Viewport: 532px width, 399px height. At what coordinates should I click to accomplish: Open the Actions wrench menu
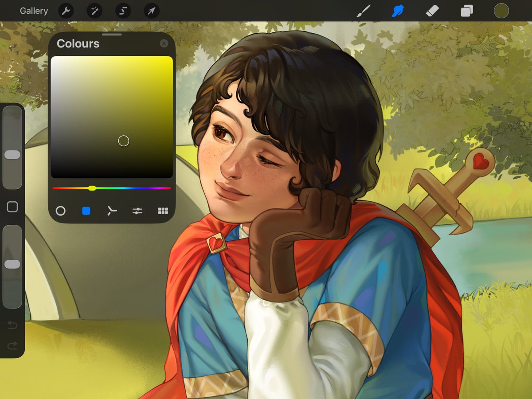click(x=66, y=11)
